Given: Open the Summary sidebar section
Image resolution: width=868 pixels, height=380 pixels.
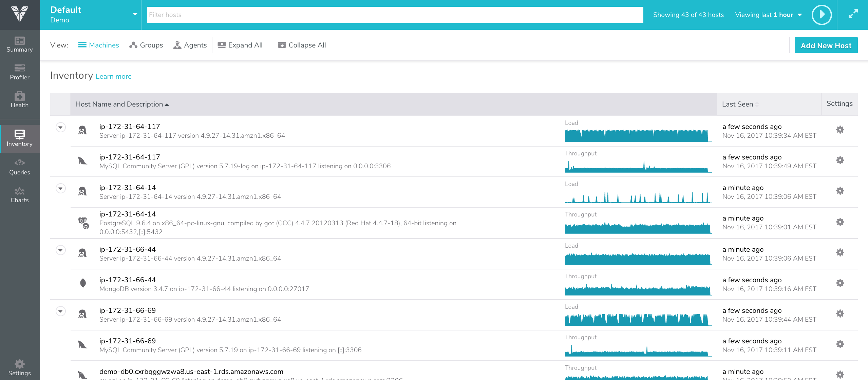Looking at the screenshot, I should pos(20,44).
